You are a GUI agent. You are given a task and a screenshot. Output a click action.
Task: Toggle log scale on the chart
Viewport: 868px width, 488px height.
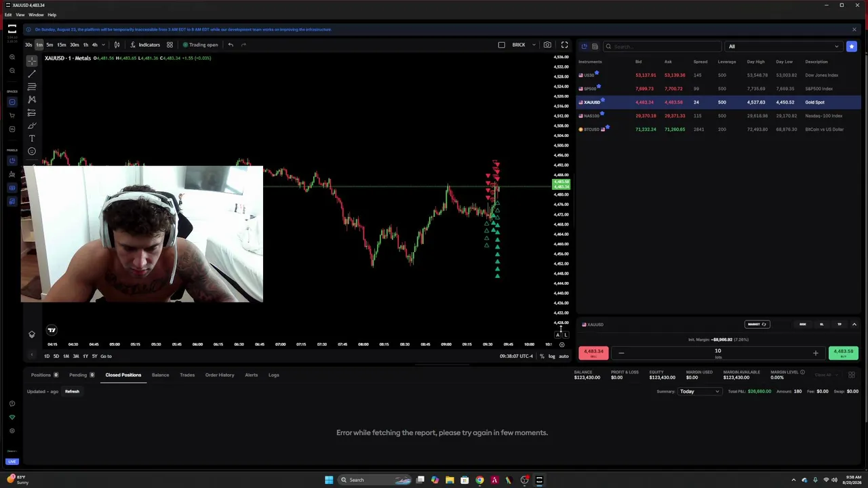tap(551, 356)
